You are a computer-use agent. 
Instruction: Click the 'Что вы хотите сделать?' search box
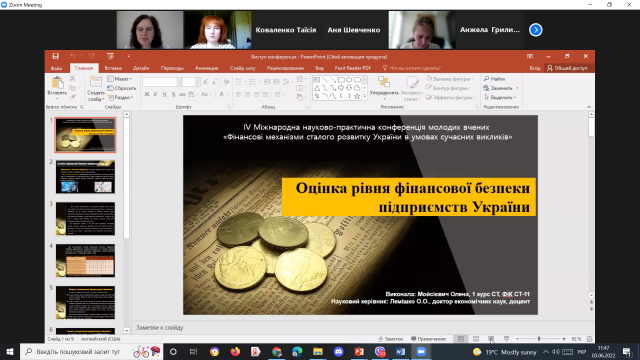411,68
